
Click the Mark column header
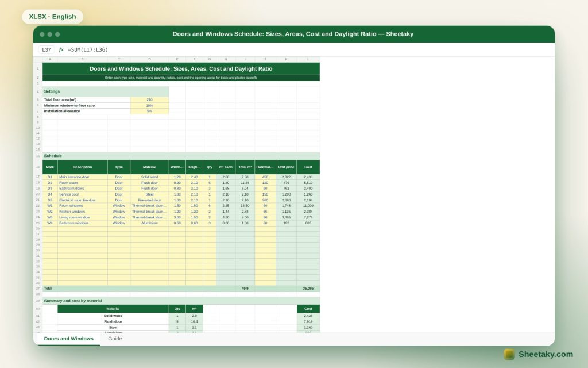50,167
